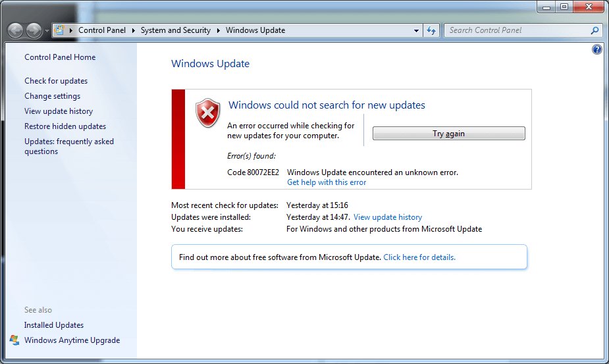Image resolution: width=609 pixels, height=364 pixels.
Task: Click View update history next to installed time
Action: pyautogui.click(x=388, y=217)
